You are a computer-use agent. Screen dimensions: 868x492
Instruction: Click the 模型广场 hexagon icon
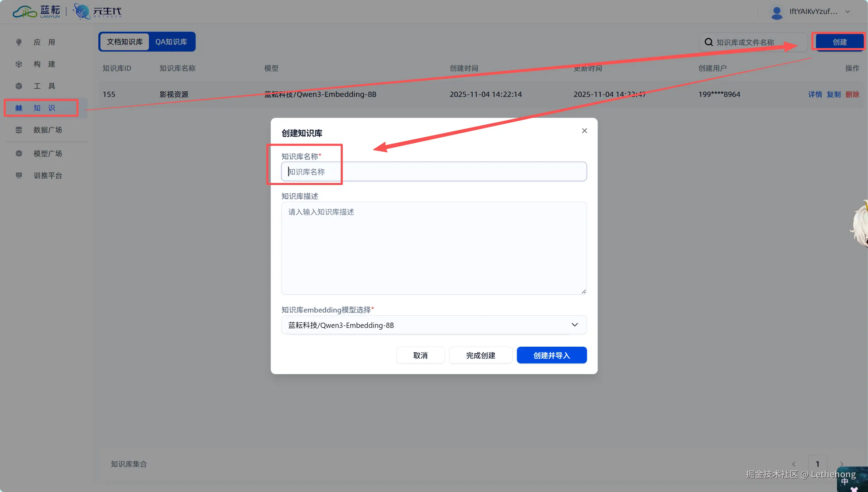[19, 154]
